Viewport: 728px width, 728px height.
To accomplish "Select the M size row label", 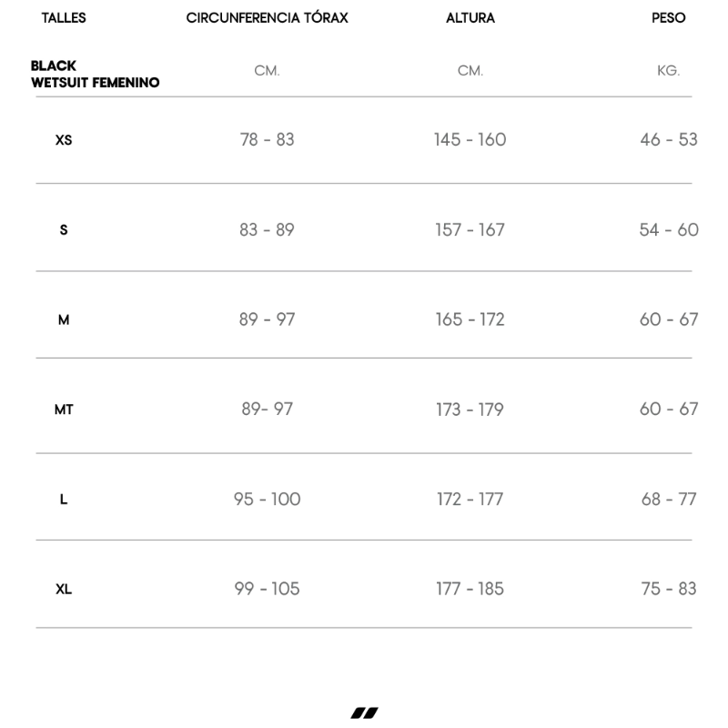I will (64, 320).
